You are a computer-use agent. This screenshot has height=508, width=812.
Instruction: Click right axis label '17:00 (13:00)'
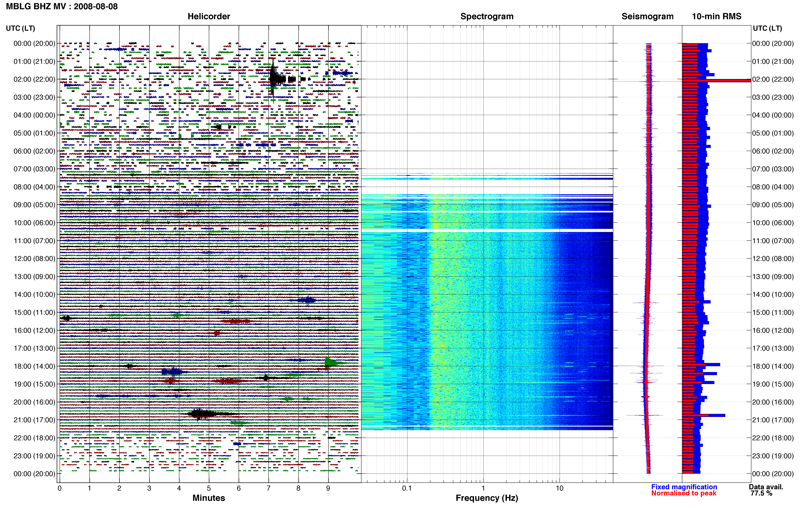(x=773, y=348)
